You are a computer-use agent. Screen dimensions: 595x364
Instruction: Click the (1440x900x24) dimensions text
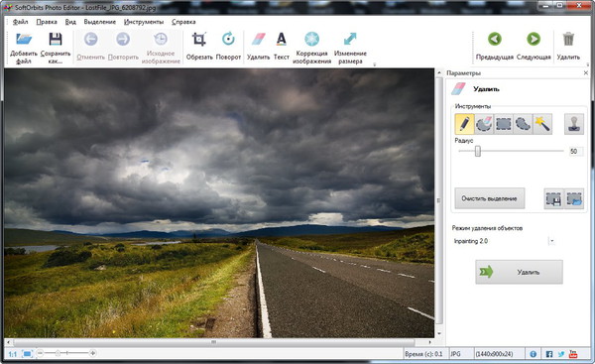click(x=494, y=354)
